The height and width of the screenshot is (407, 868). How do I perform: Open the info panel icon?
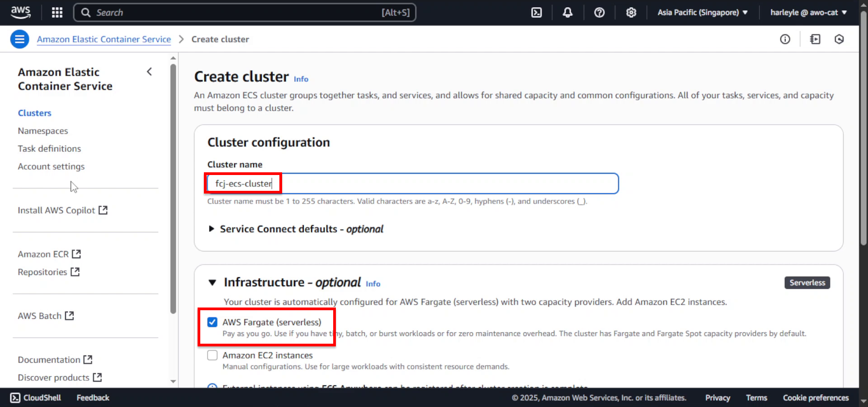coord(785,39)
